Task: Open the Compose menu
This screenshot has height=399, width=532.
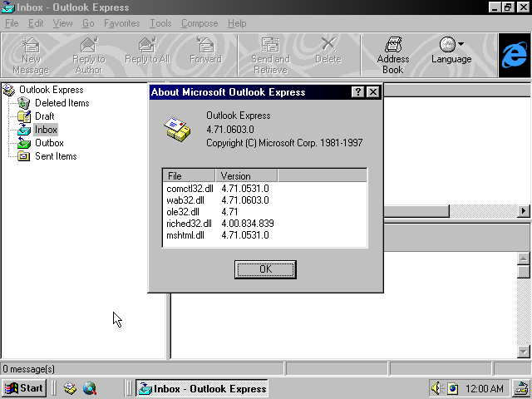Action: [199, 23]
